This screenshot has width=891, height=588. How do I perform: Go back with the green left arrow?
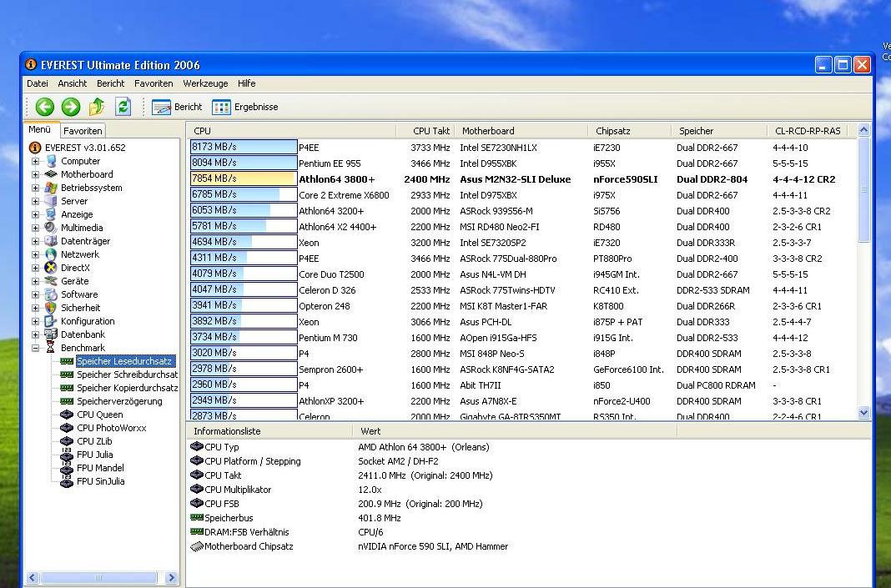coord(45,106)
